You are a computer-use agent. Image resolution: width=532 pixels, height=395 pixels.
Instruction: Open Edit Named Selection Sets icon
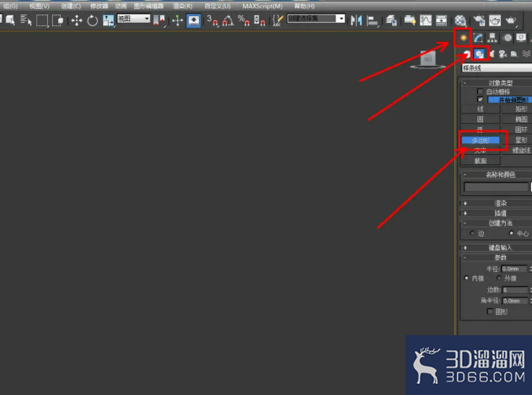coord(278,21)
